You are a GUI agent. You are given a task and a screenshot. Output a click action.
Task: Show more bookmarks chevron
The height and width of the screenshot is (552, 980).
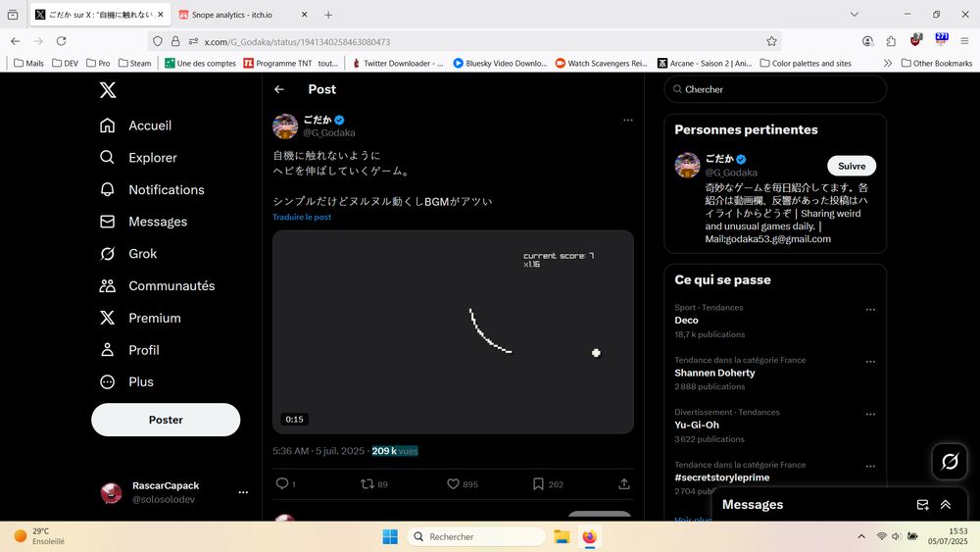click(x=888, y=63)
